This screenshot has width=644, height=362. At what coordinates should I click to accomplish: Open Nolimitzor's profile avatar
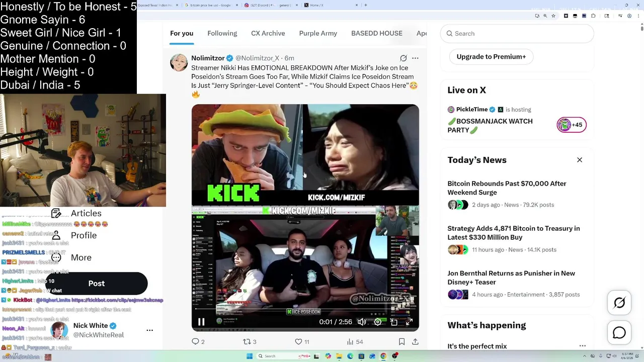coord(179,62)
